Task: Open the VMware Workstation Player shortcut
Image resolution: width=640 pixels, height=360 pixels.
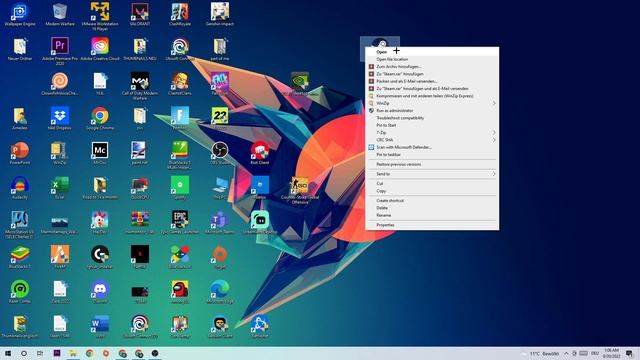Action: (x=100, y=16)
